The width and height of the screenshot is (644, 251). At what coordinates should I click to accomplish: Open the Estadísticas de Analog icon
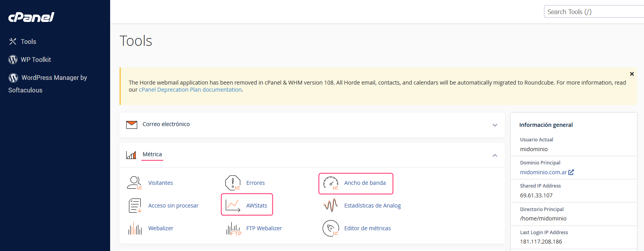coord(331,205)
